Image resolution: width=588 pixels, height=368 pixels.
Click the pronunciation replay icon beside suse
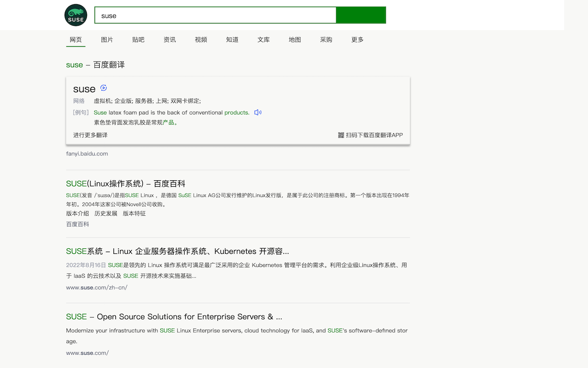pyautogui.click(x=103, y=87)
